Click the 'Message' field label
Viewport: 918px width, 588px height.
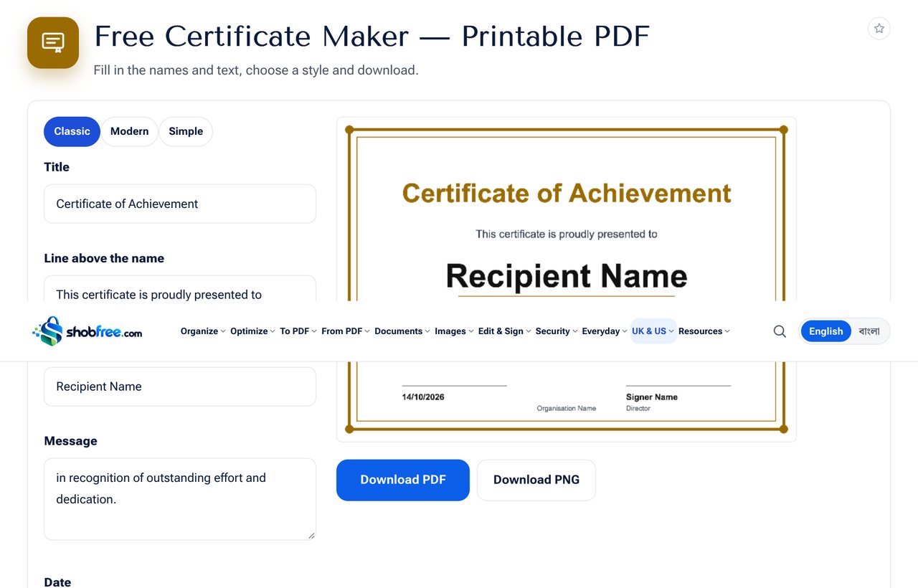(70, 441)
